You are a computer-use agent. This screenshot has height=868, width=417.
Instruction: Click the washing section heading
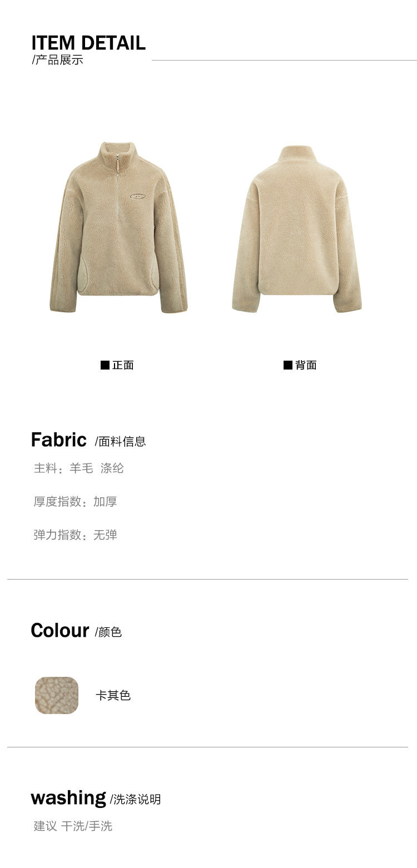pos(68,798)
